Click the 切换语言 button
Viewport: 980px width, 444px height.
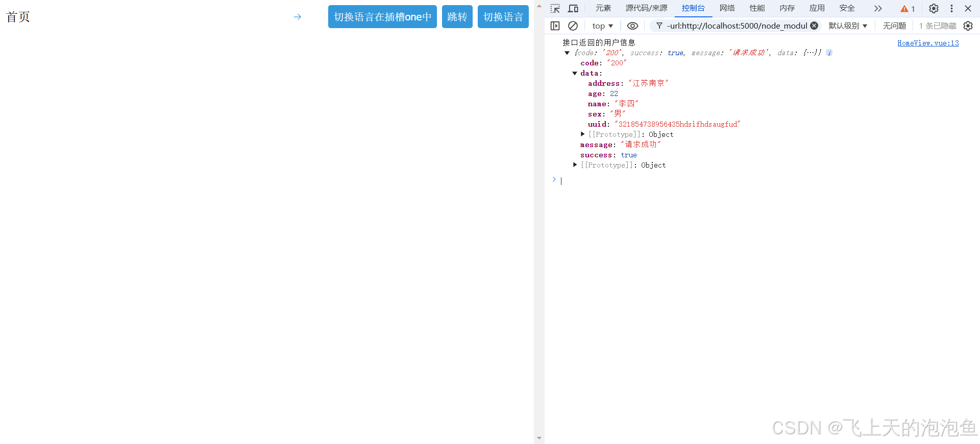[x=503, y=17]
